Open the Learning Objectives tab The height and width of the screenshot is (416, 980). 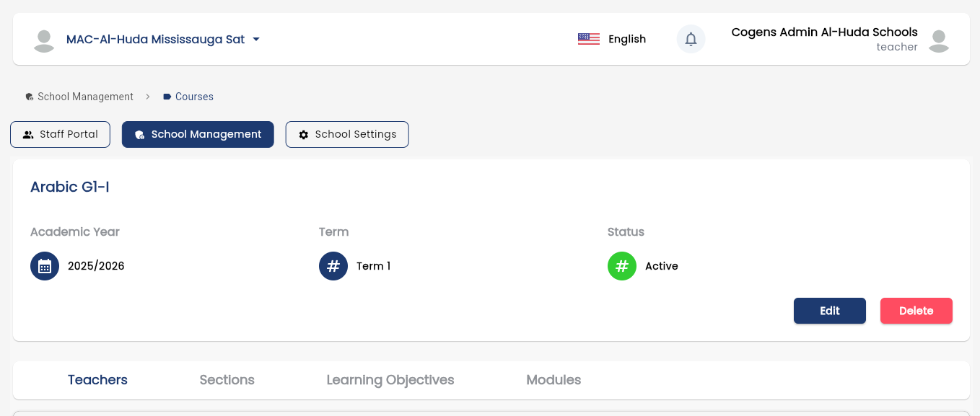point(390,380)
